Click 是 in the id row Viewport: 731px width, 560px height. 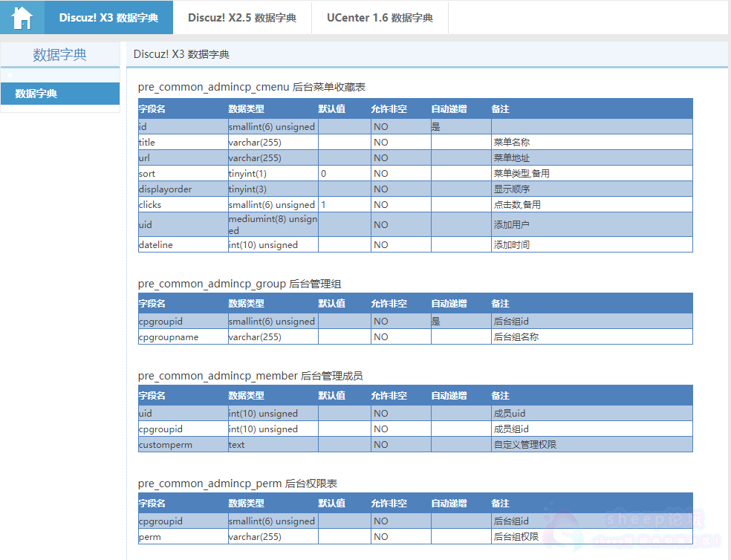pyautogui.click(x=461, y=127)
